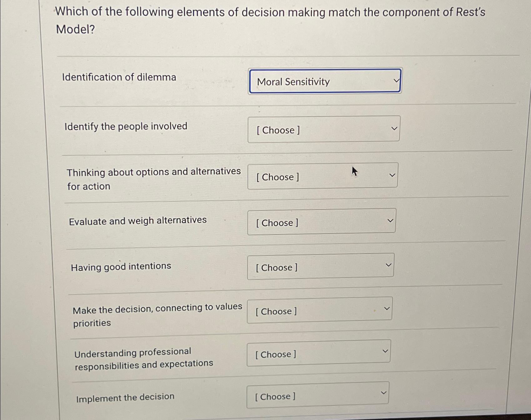Open the dropdown for Identify the people involved
The width and height of the screenshot is (531, 420).
point(323,129)
